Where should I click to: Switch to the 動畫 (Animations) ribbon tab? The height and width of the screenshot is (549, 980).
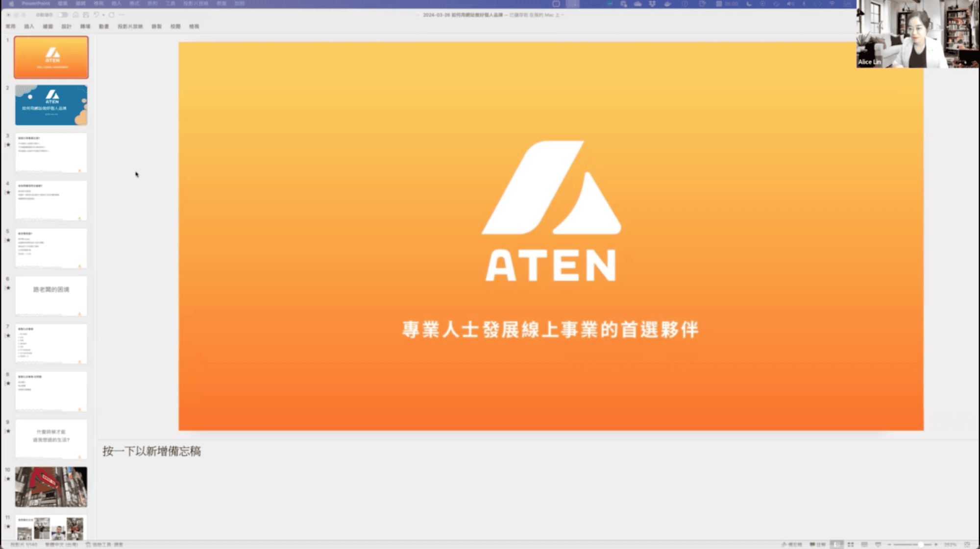[104, 26]
